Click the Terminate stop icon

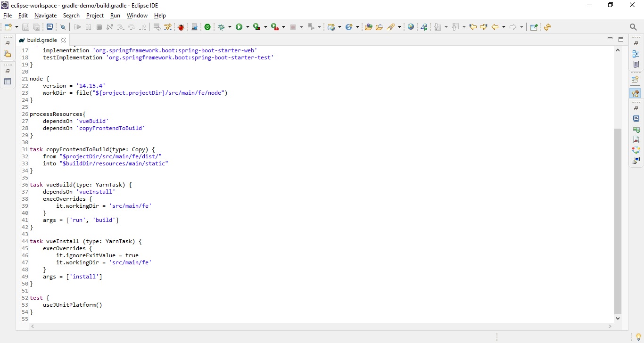pyautogui.click(x=99, y=27)
